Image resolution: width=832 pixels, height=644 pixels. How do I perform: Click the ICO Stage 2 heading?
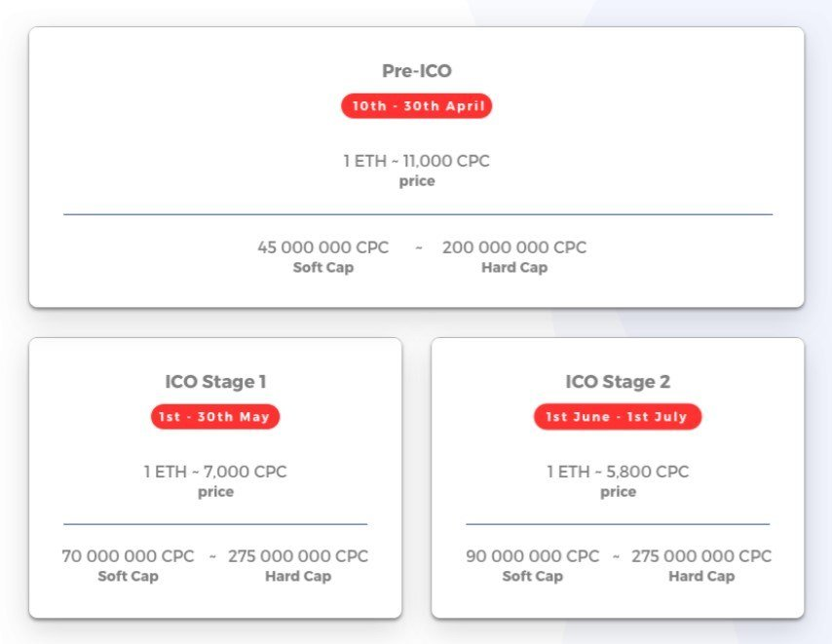pyautogui.click(x=618, y=382)
